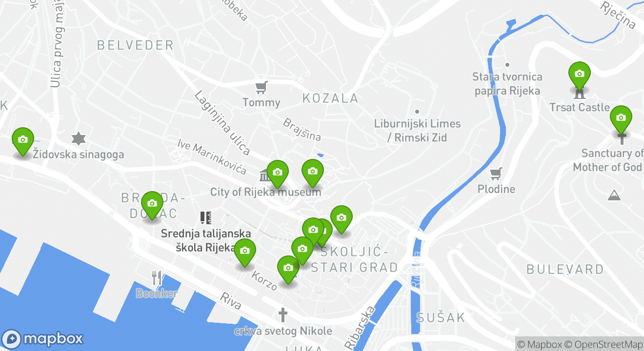The image size is (644, 351).
Task: Click the KOZALA neighborhood label
Action: (330, 98)
